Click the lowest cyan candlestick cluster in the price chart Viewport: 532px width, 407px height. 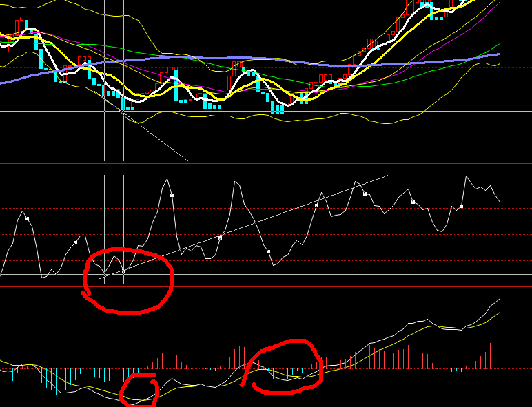(x=277, y=108)
